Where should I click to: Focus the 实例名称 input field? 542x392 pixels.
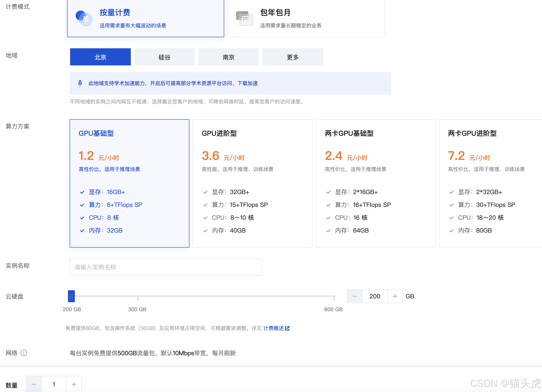click(166, 267)
